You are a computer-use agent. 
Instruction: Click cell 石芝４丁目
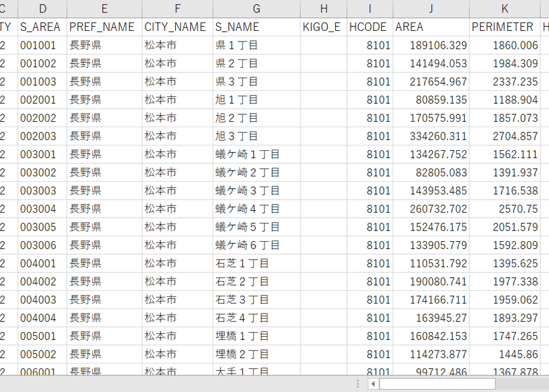click(x=257, y=318)
